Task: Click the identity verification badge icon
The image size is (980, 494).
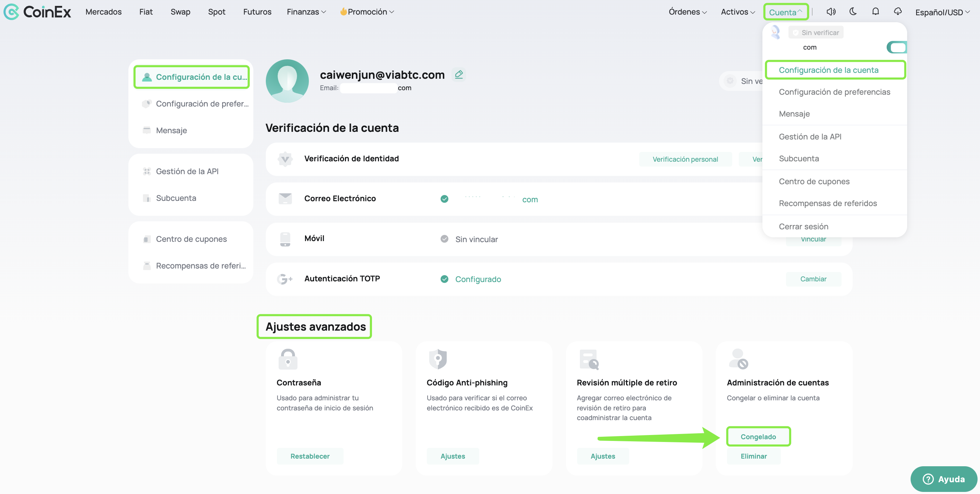Action: (285, 159)
